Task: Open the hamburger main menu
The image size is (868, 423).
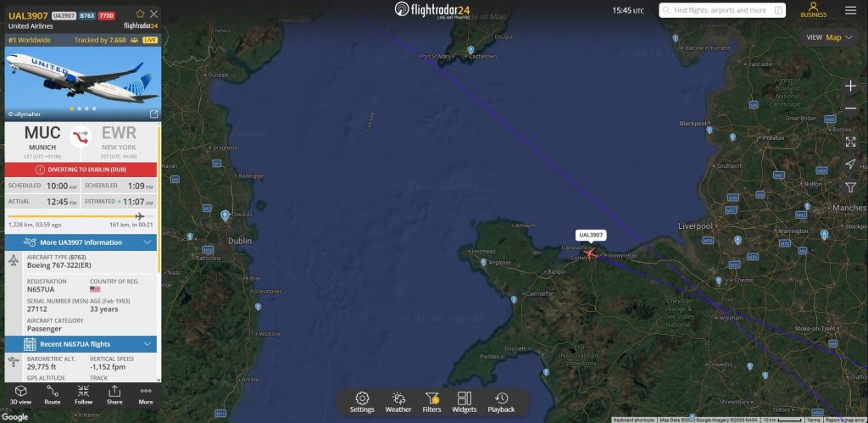Action: point(850,10)
